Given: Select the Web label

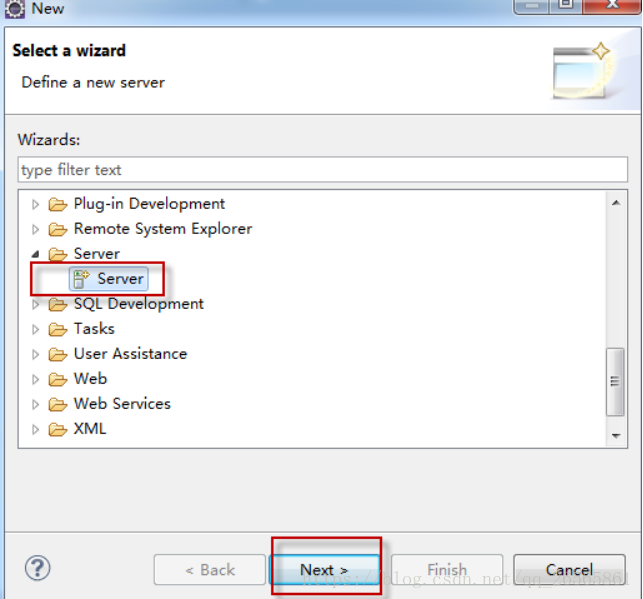Looking at the screenshot, I should click(x=90, y=379).
